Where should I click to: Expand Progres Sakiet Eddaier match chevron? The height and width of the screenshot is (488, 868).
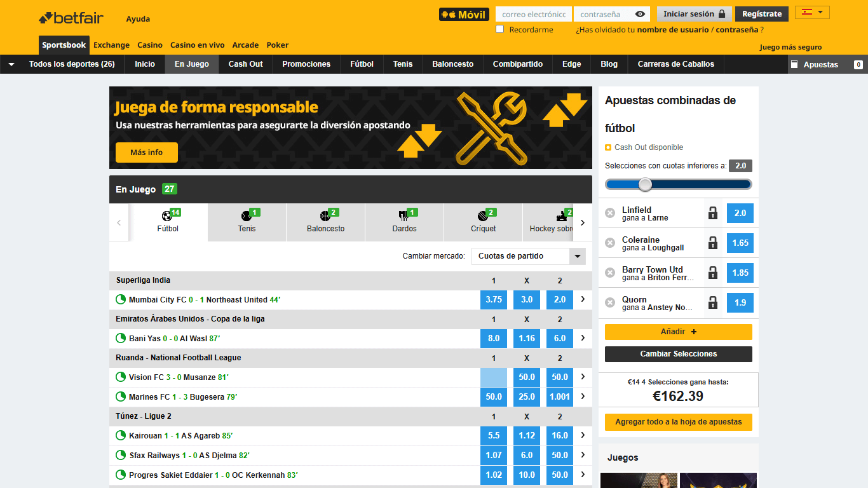583,475
